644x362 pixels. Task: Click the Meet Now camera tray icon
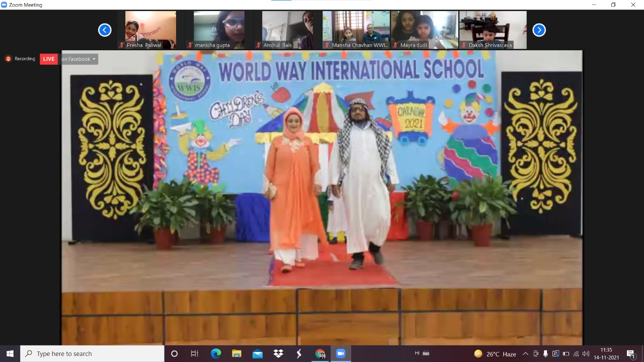pos(536,354)
